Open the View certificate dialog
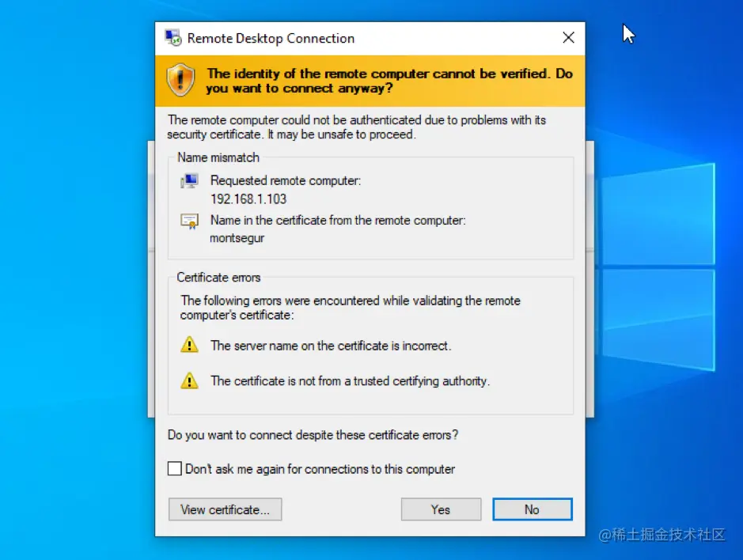The image size is (743, 560). (x=225, y=509)
